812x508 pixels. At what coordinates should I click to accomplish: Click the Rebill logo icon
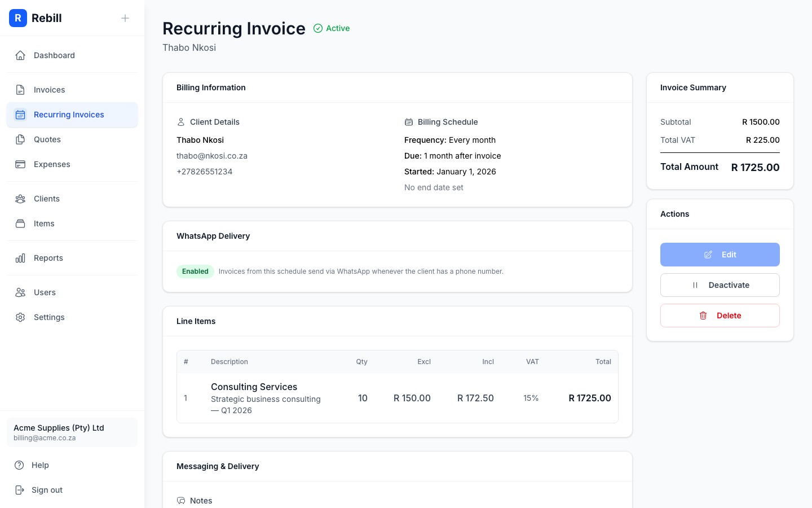pyautogui.click(x=18, y=18)
